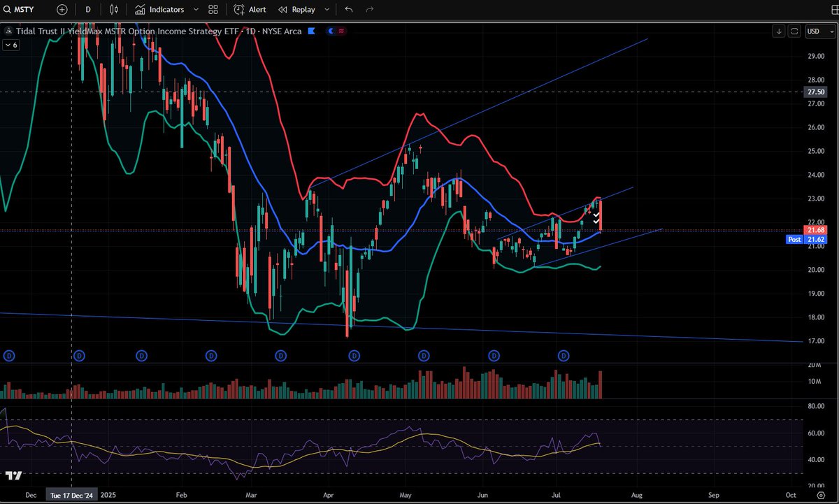This screenshot has height=504, width=839.
Task: Click the down-arrow button near USD
Action: point(779,31)
